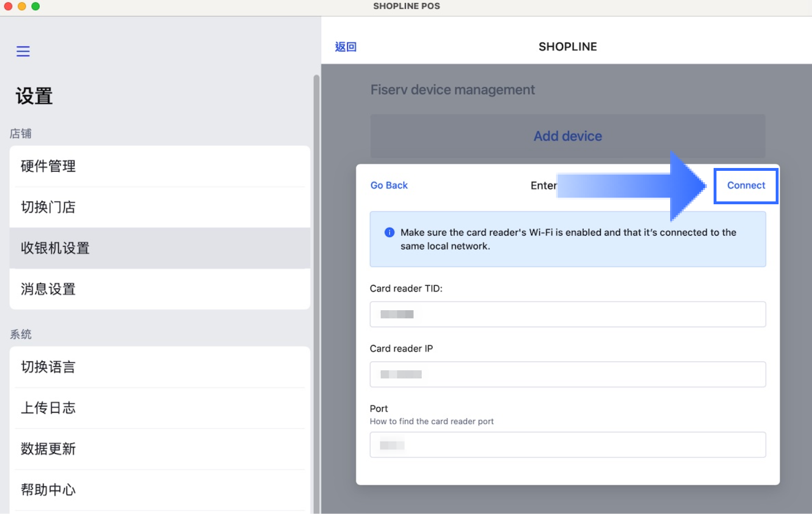Open 'How to find the card reader port' link
The image size is (812, 514).
431,421
